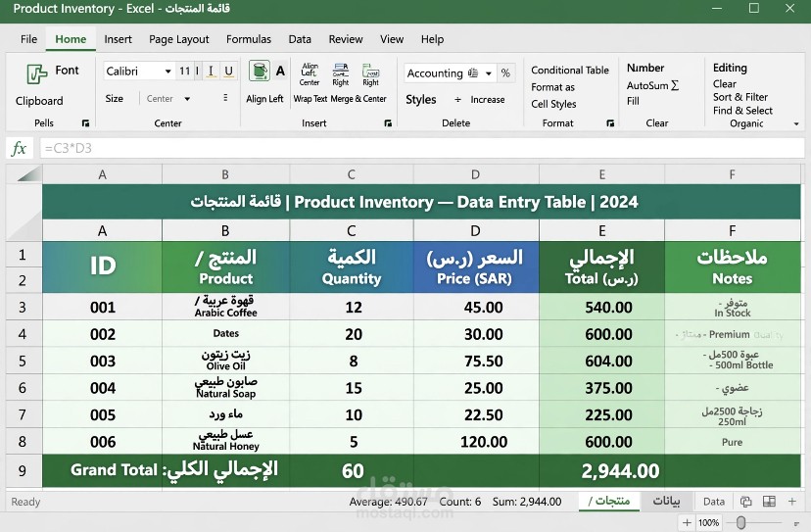Click the Clipboard paste icon
This screenshot has width=811, height=532.
[36, 74]
